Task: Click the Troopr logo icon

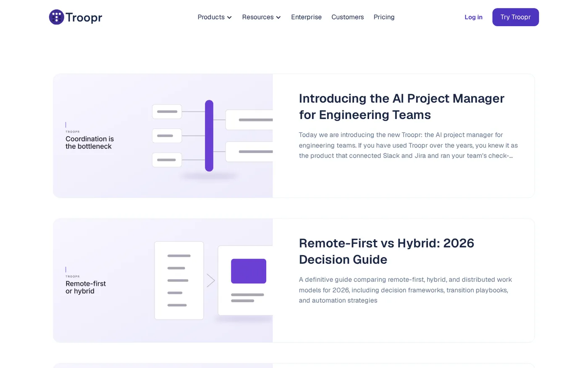Action: coord(56,17)
